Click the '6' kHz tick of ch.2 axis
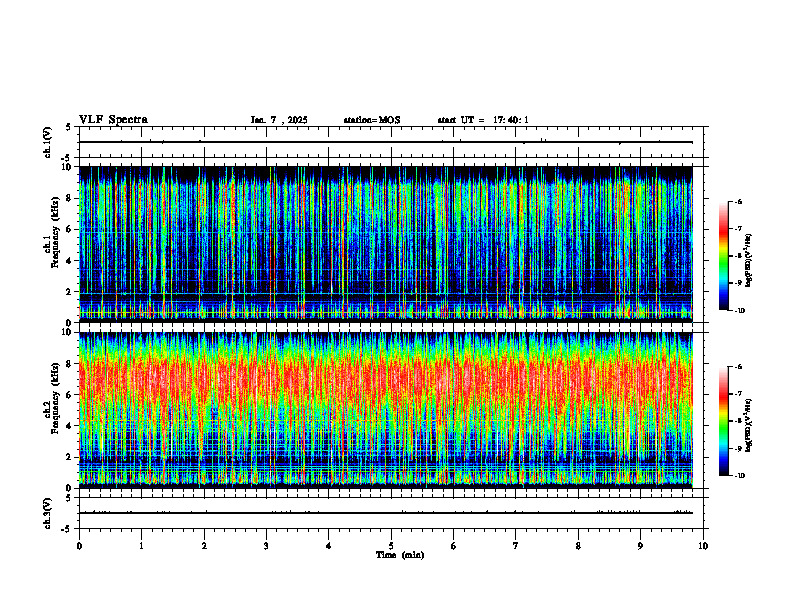792x612 pixels. [69, 395]
